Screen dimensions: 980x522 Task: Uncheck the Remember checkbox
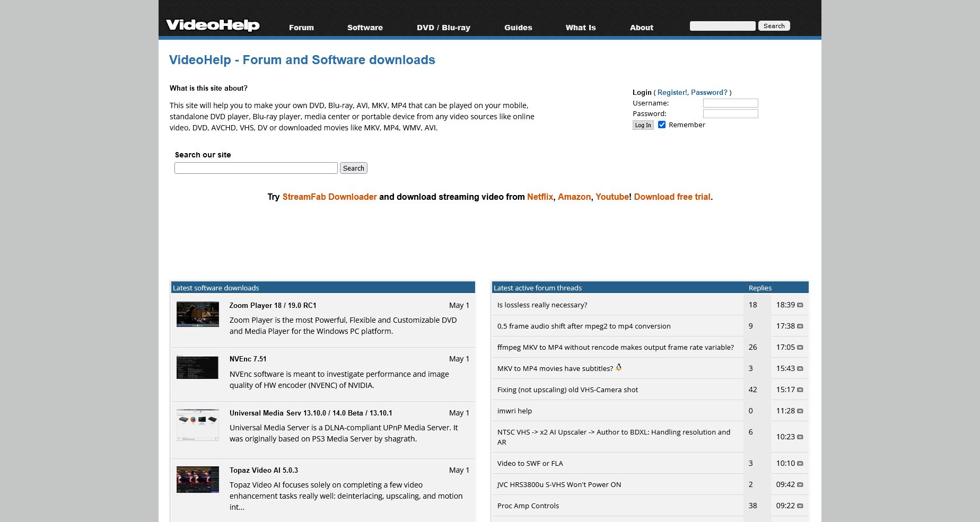point(662,125)
